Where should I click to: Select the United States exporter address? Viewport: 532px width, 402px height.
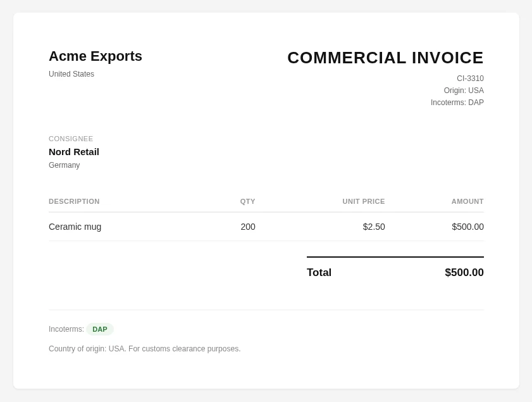coord(71,74)
